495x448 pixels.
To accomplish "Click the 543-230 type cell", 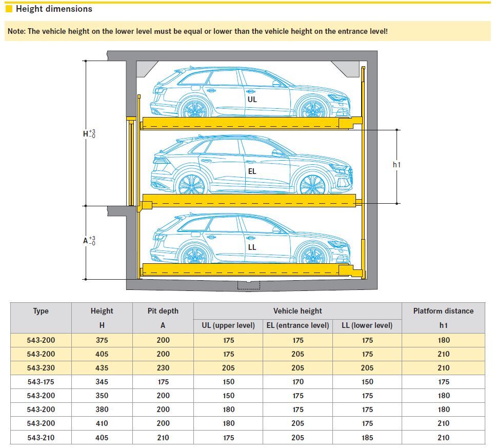I will pyautogui.click(x=41, y=368).
